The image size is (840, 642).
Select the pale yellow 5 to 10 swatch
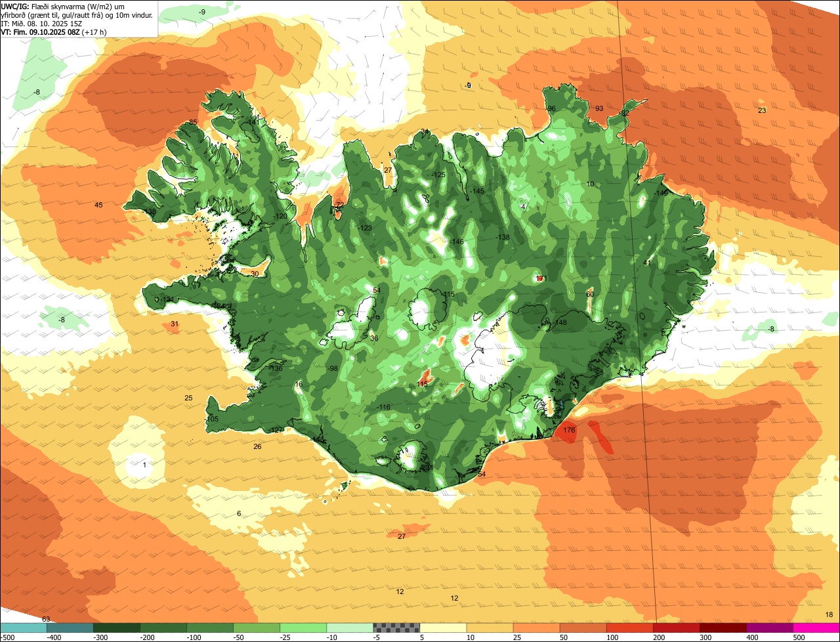(443, 628)
